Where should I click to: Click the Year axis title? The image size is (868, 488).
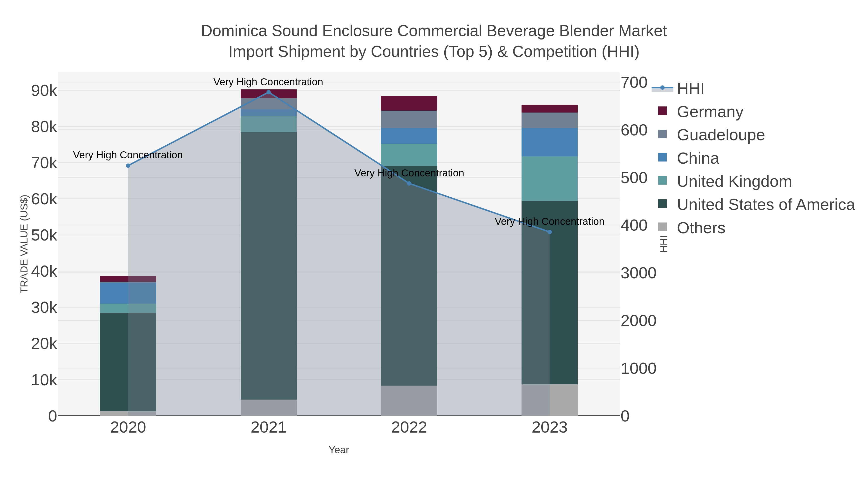pos(339,450)
